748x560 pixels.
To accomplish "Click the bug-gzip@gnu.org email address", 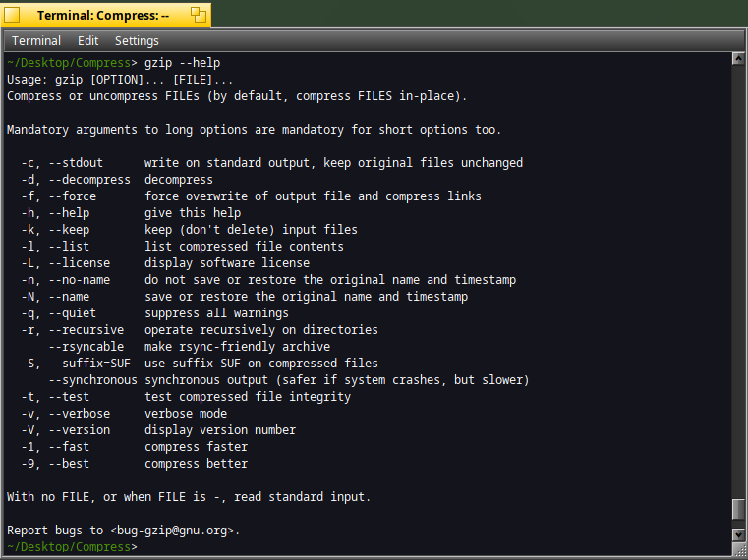I will [172, 531].
